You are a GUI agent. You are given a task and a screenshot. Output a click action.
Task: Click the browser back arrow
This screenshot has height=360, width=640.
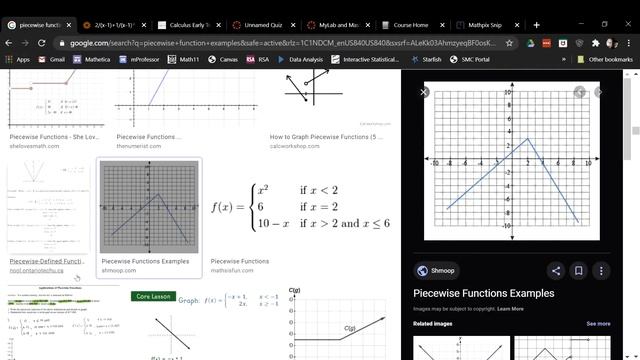9,43
